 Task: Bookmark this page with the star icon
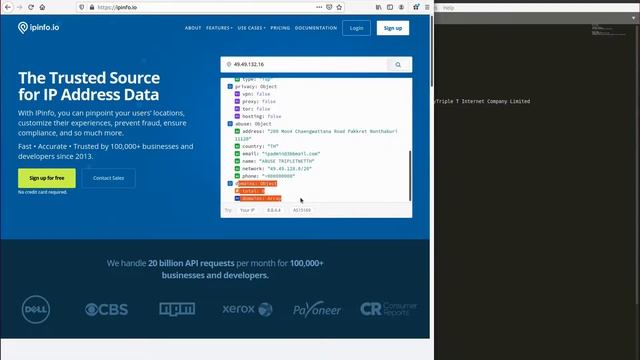(339, 7)
